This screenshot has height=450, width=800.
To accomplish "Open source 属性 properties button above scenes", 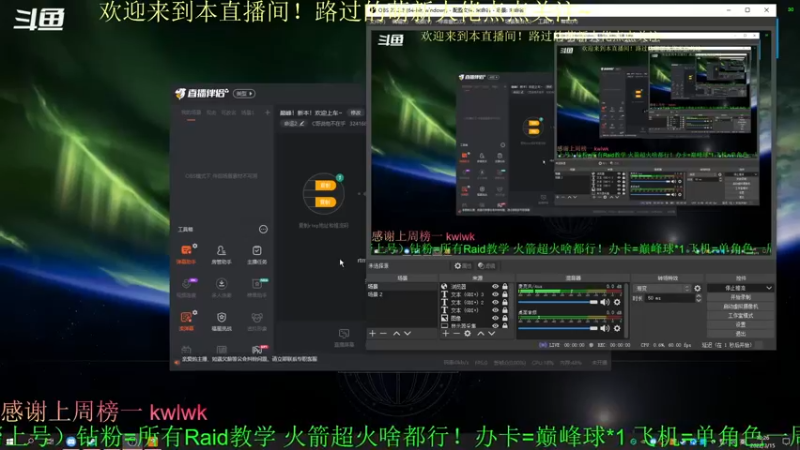I will pos(463,266).
